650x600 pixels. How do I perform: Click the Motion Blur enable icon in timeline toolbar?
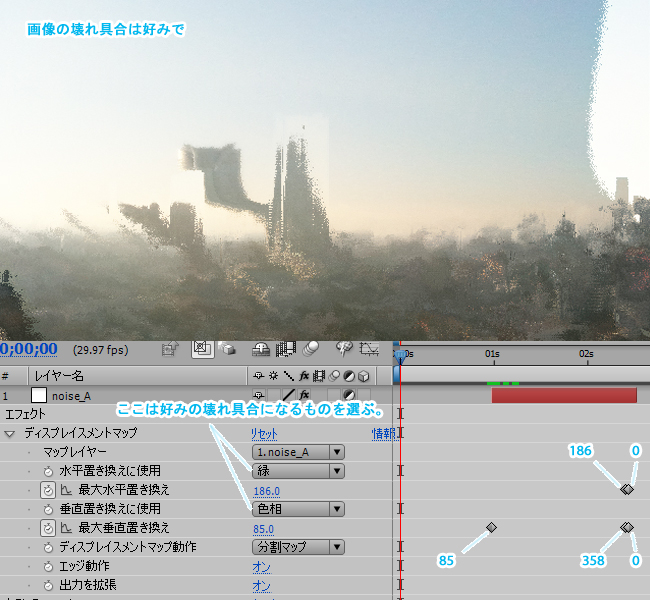[310, 349]
